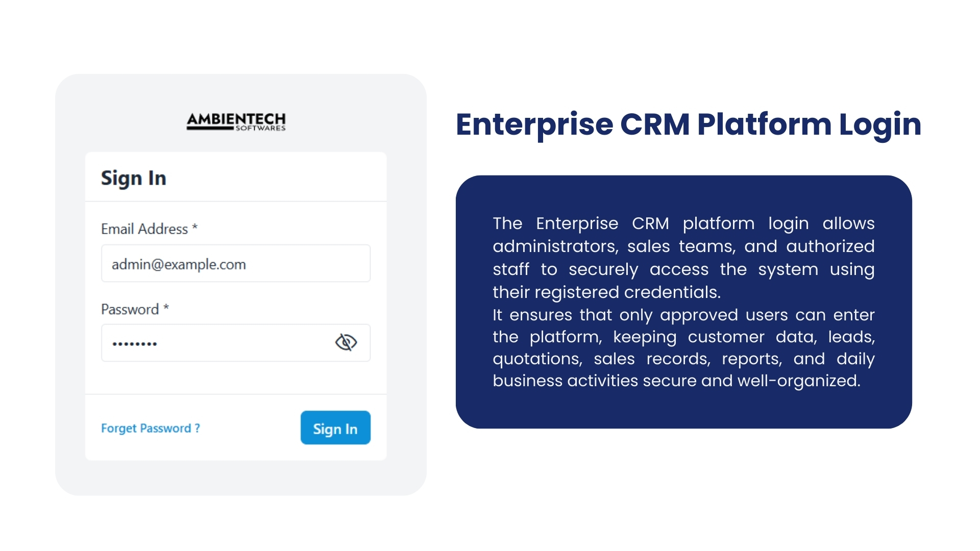Click the Password field label
Screen dimensions: 980x551
tap(134, 309)
